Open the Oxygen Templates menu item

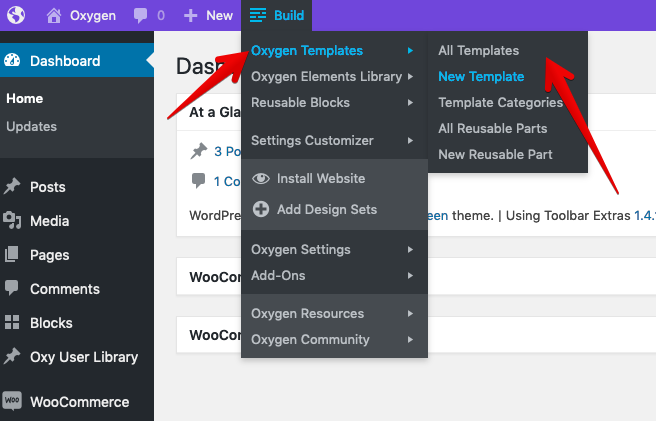coord(307,51)
